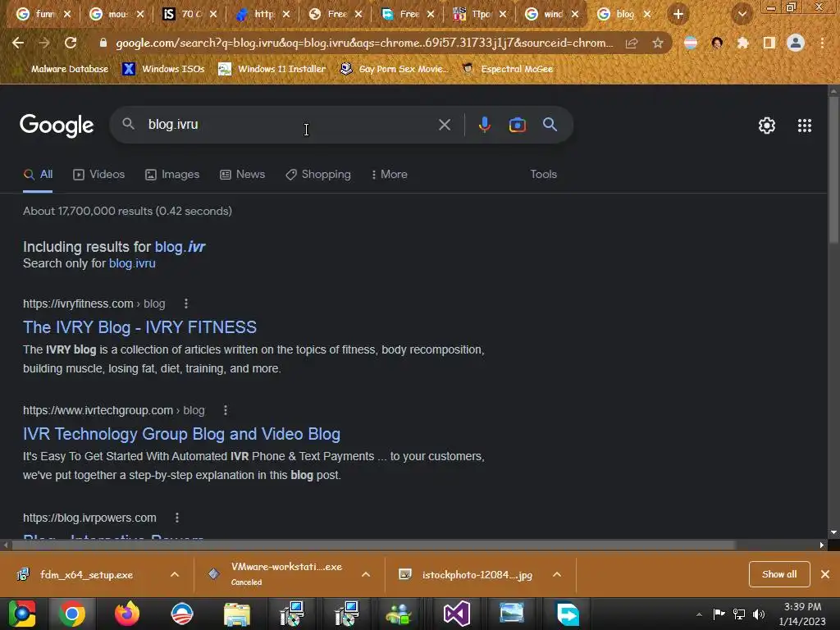Open the More search filters menu
Screen dimensions: 840x630
[390, 175]
